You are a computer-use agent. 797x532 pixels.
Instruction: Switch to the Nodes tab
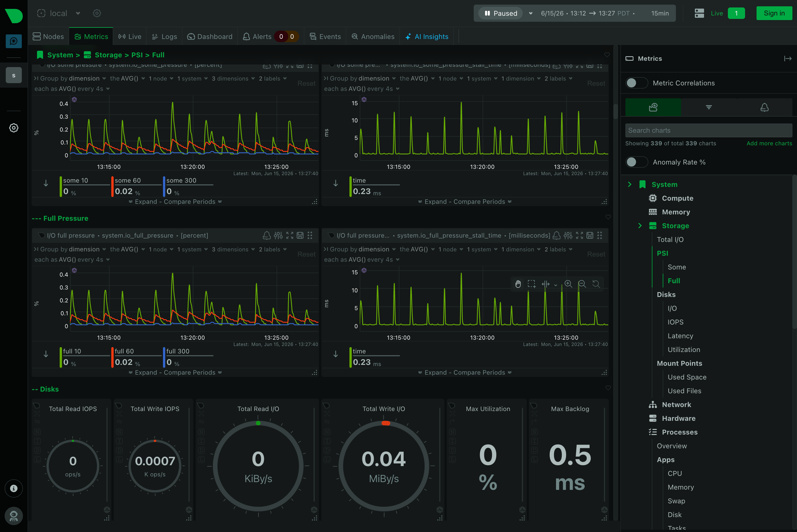pos(48,36)
